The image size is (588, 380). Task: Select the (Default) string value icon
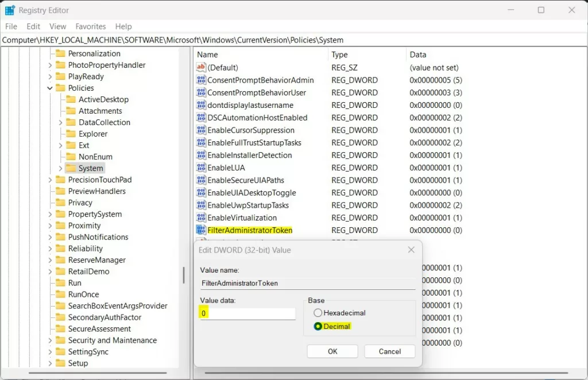[x=201, y=68]
